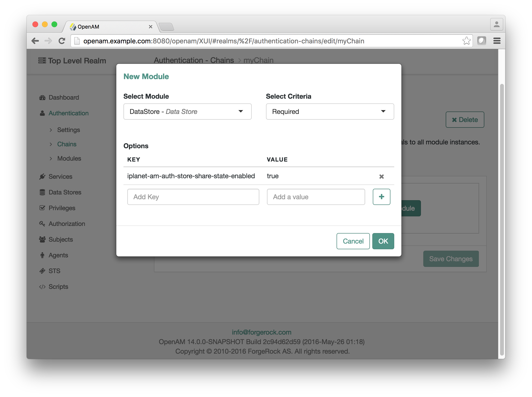Open Authorization in the sidebar
This screenshot has height=397, width=532.
point(67,224)
